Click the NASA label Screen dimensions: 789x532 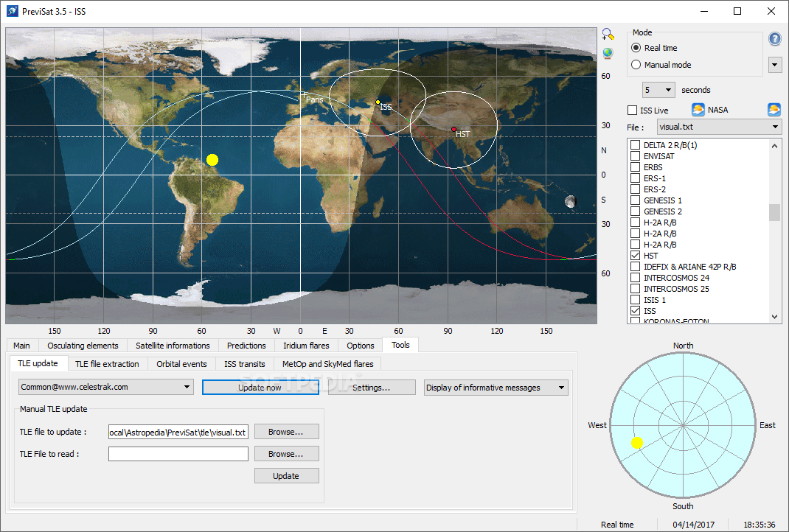click(717, 110)
